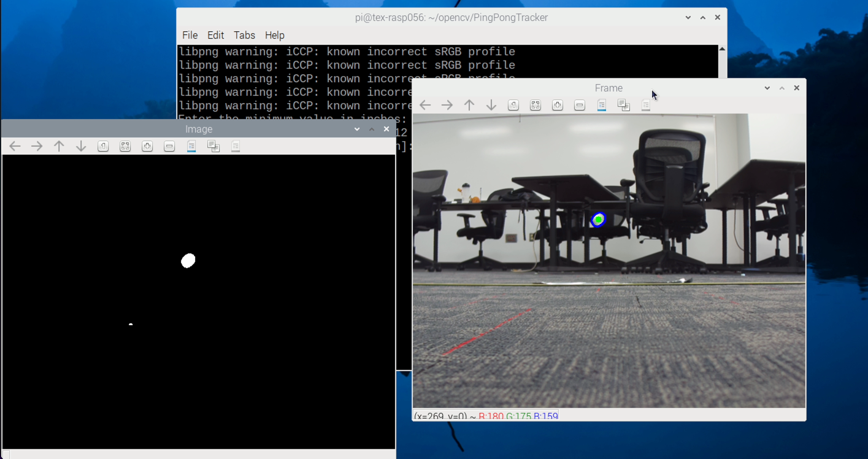868x459 pixels.
Task: Maximize the terminal window
Action: (703, 18)
